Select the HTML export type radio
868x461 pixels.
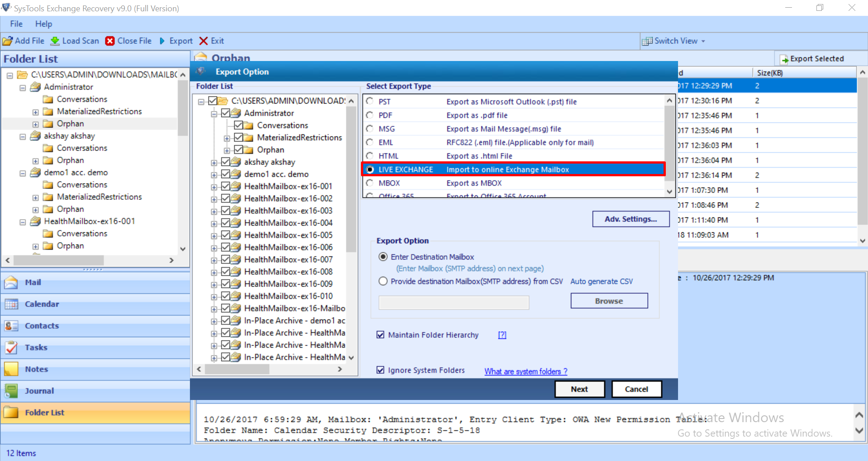(370, 155)
